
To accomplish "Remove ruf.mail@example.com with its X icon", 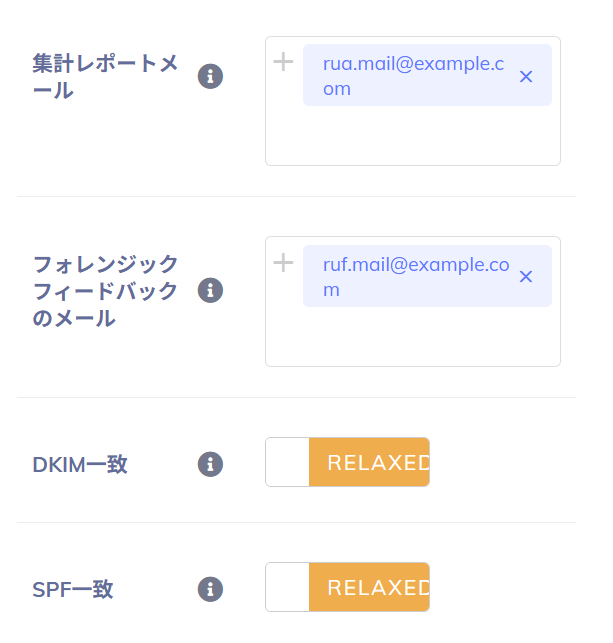I will (x=526, y=276).
